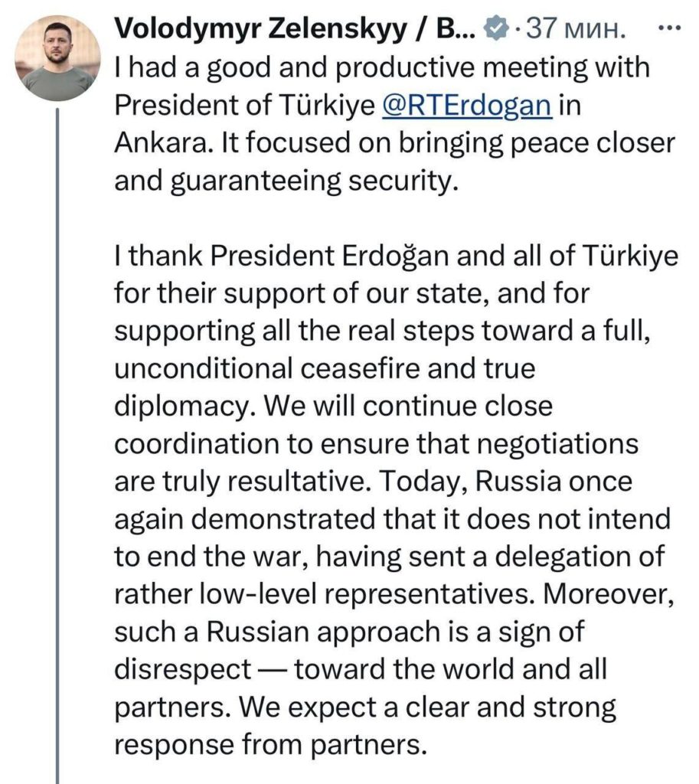This screenshot has height=784, width=699.
Task: Open the Volodymyr Zelenskyy display name
Action: pyautogui.click(x=295, y=30)
